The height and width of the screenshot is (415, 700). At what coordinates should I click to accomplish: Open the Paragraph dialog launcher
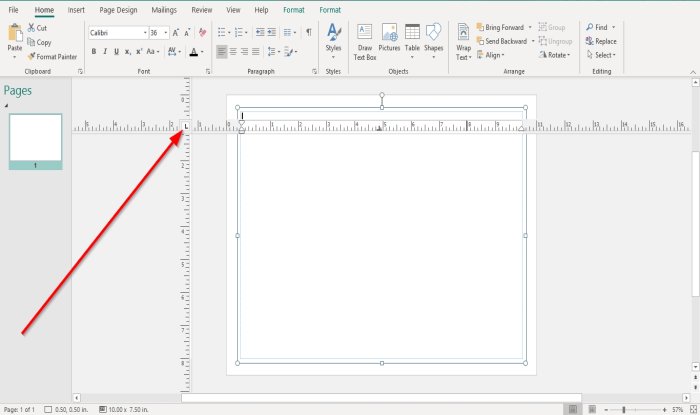[315, 71]
